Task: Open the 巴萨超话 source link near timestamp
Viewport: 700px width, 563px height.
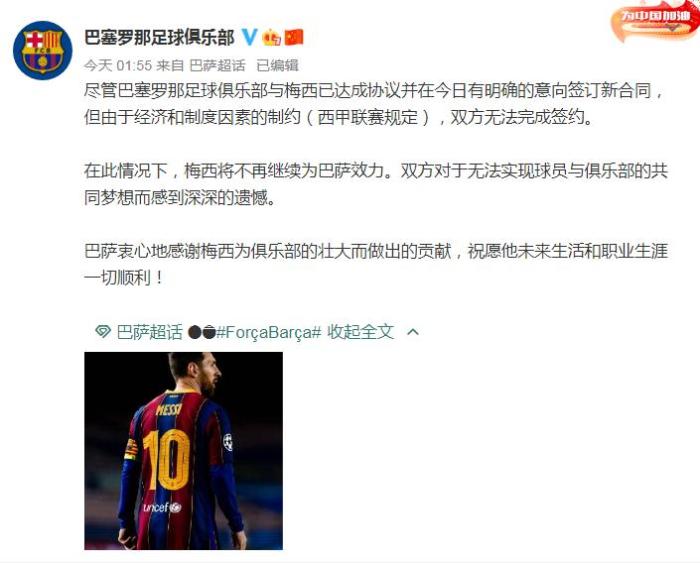Action: 217,66
